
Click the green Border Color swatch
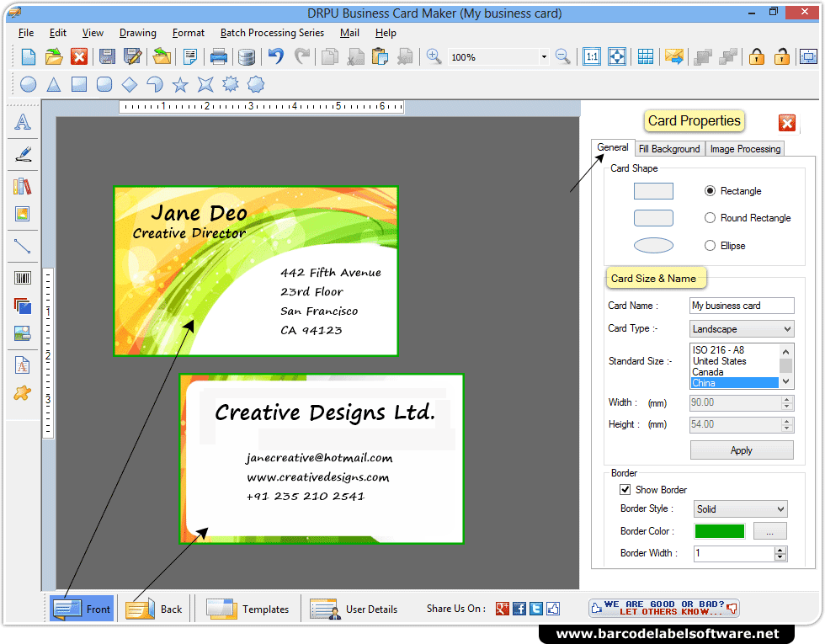[719, 531]
